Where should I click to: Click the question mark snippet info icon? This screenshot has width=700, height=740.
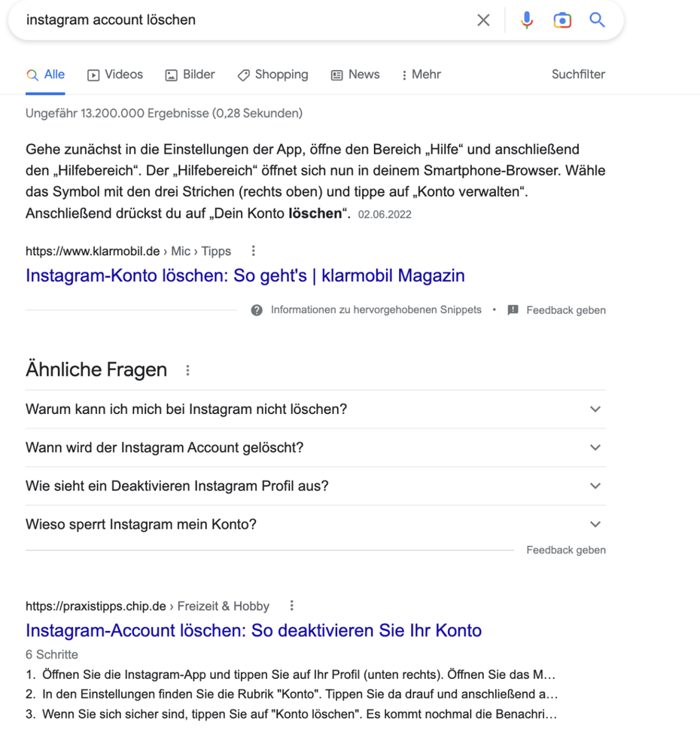point(257,310)
